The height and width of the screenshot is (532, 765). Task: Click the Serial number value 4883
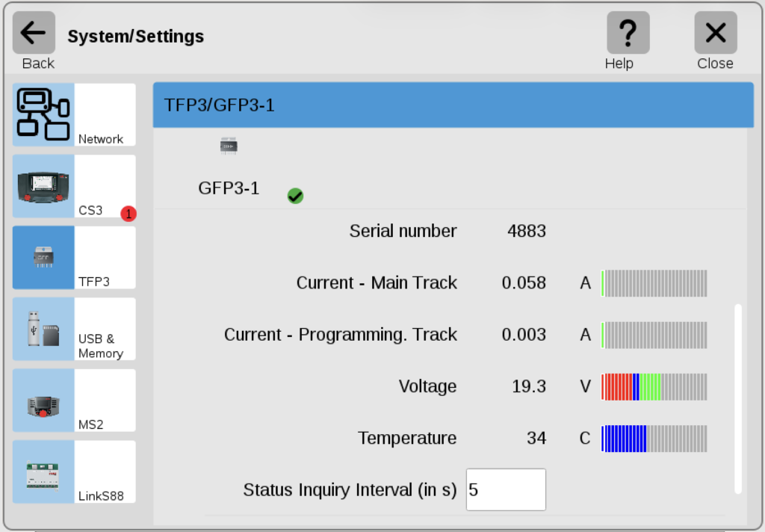[x=527, y=232]
